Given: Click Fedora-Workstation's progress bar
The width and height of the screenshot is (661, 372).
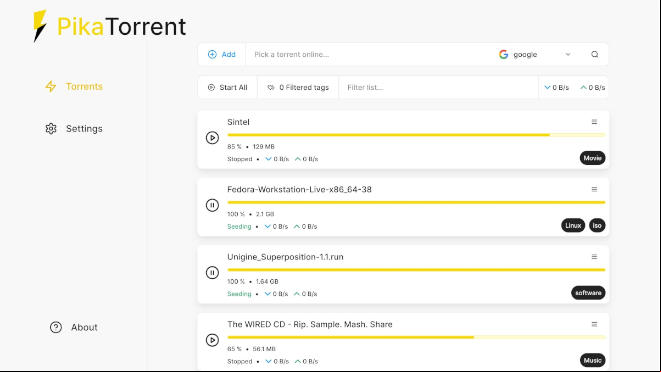Looking at the screenshot, I should [416, 202].
